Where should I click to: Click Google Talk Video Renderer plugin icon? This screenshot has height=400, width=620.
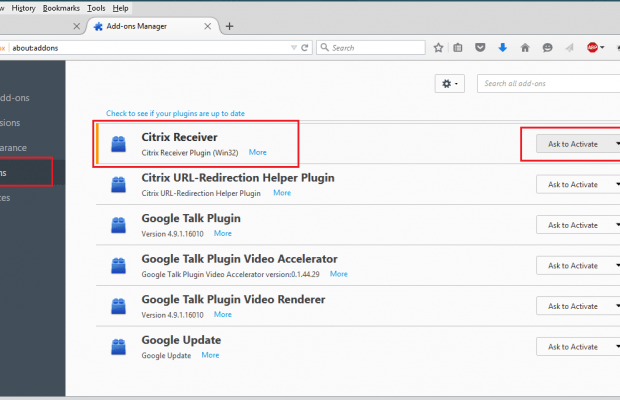click(x=118, y=306)
